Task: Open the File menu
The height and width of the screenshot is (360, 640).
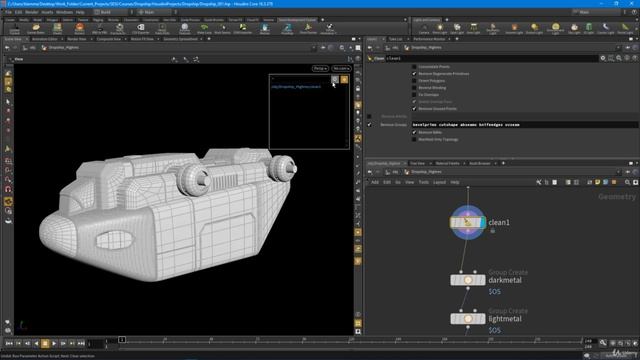Action: [x=8, y=12]
